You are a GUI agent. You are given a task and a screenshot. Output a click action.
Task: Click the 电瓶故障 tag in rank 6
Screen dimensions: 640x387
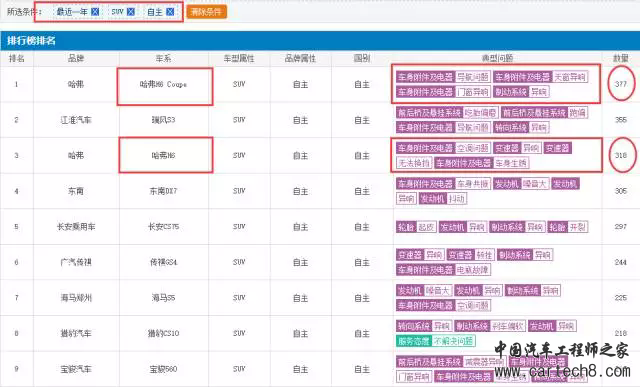tap(472, 270)
